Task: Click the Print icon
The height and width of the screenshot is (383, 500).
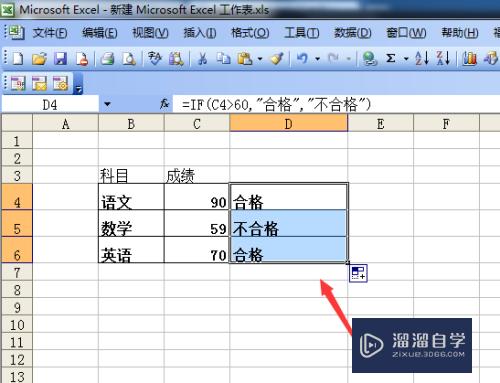Action: pyautogui.click(x=107, y=59)
